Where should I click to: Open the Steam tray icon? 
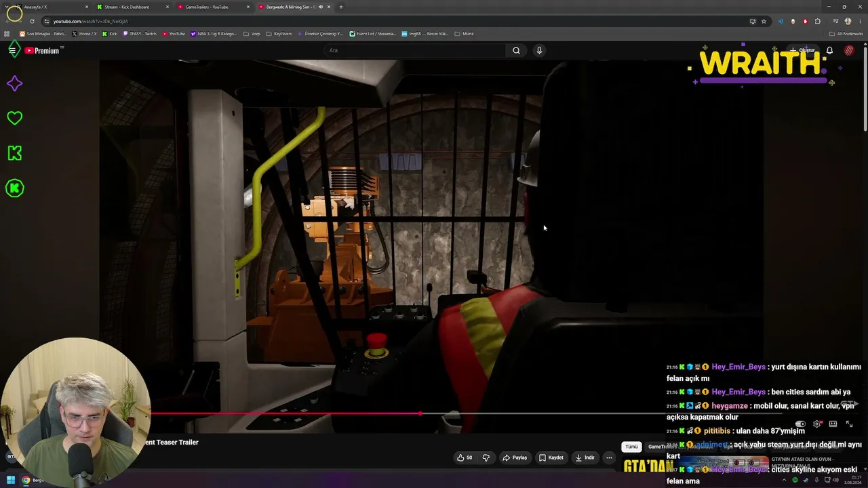[805, 480]
